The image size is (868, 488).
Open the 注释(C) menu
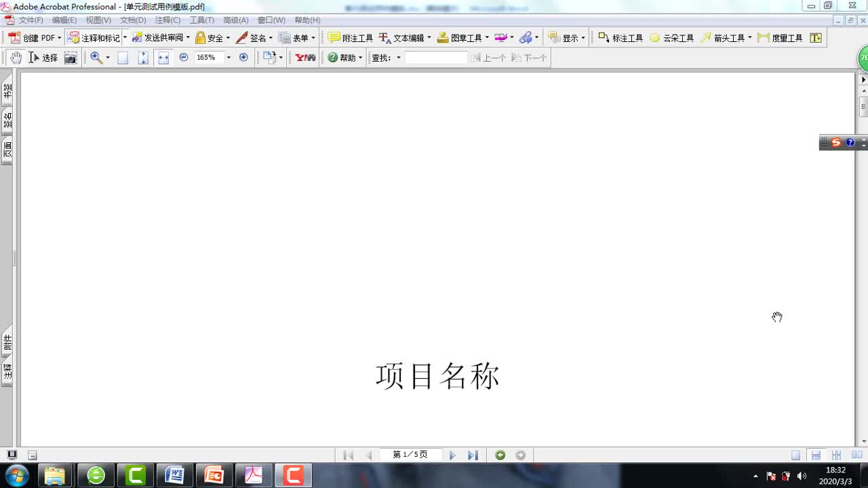(167, 20)
